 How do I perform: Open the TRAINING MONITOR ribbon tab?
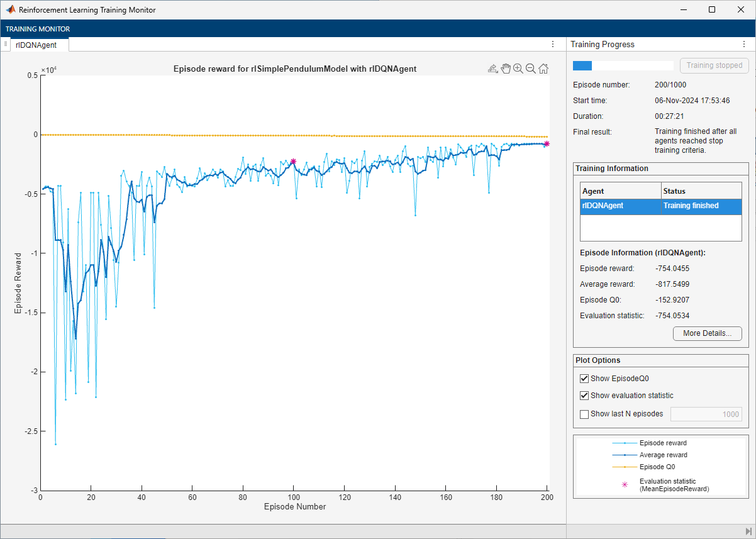tap(38, 29)
